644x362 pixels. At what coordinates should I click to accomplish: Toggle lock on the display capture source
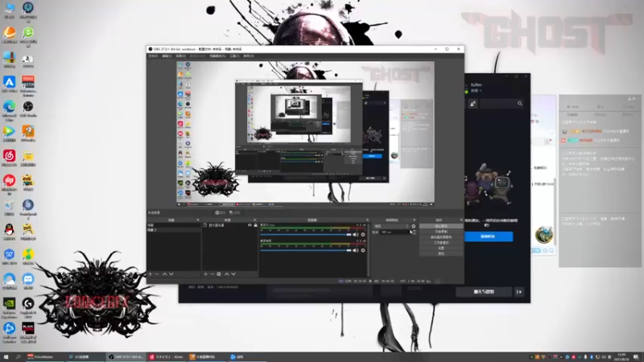click(255, 225)
